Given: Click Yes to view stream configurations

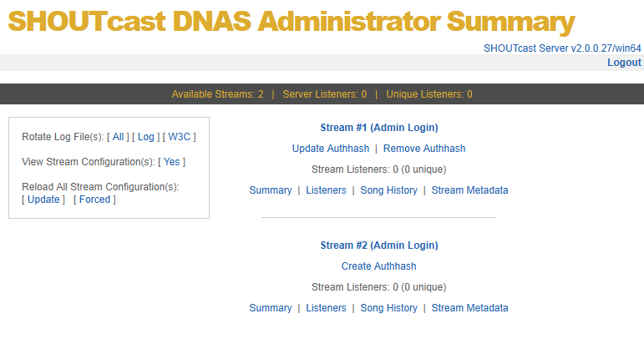Looking at the screenshot, I should (x=171, y=162).
